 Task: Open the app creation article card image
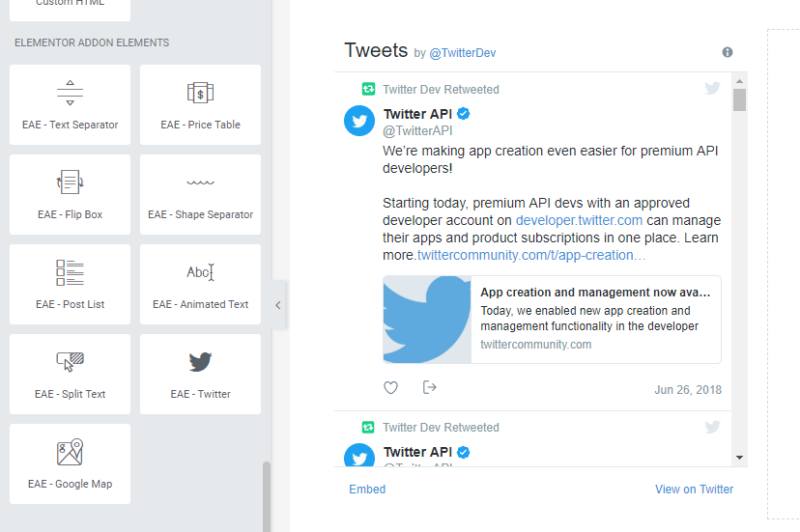(427, 320)
